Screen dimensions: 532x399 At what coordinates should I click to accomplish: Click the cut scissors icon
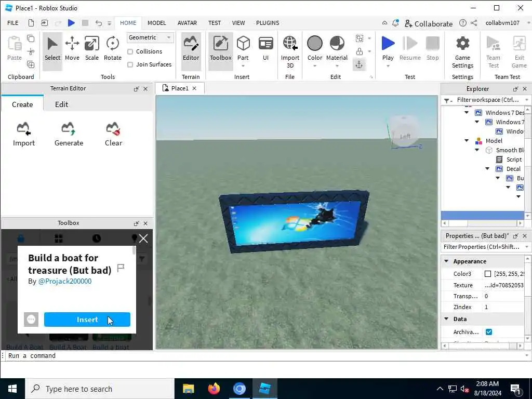point(31,51)
